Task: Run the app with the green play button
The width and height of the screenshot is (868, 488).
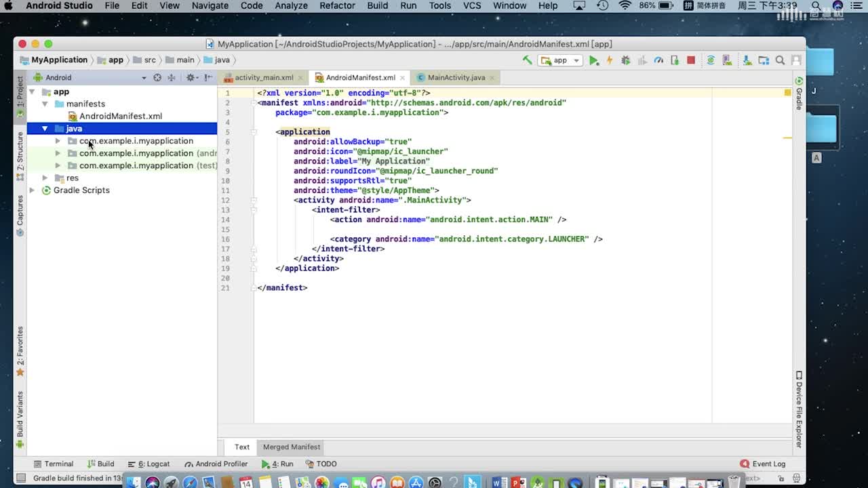Action: click(594, 60)
